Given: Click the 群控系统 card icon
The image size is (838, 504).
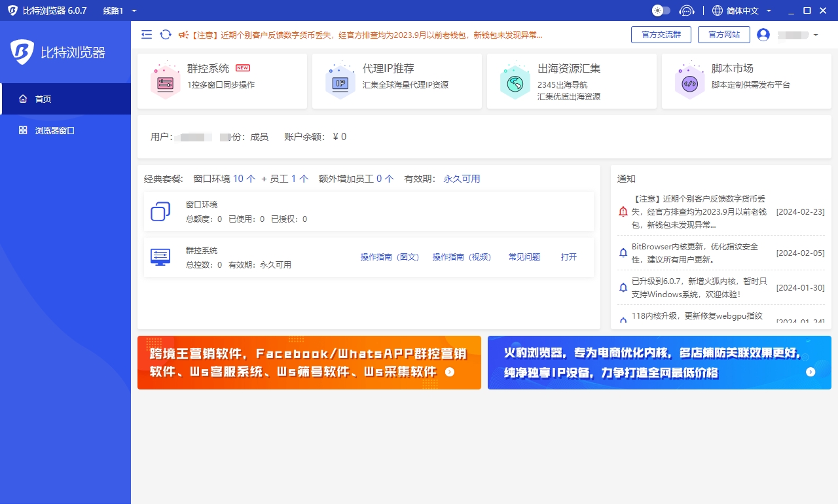Looking at the screenshot, I should [x=166, y=81].
